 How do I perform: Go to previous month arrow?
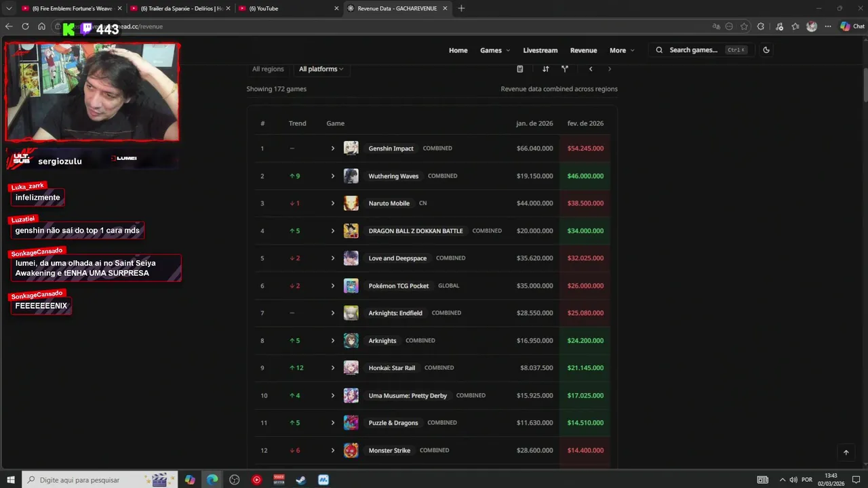tap(591, 69)
